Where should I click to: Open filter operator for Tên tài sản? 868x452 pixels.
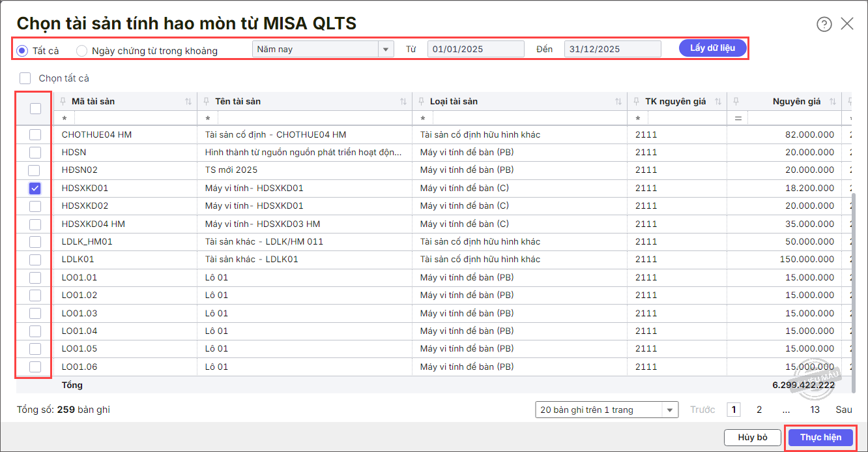pyautogui.click(x=208, y=119)
